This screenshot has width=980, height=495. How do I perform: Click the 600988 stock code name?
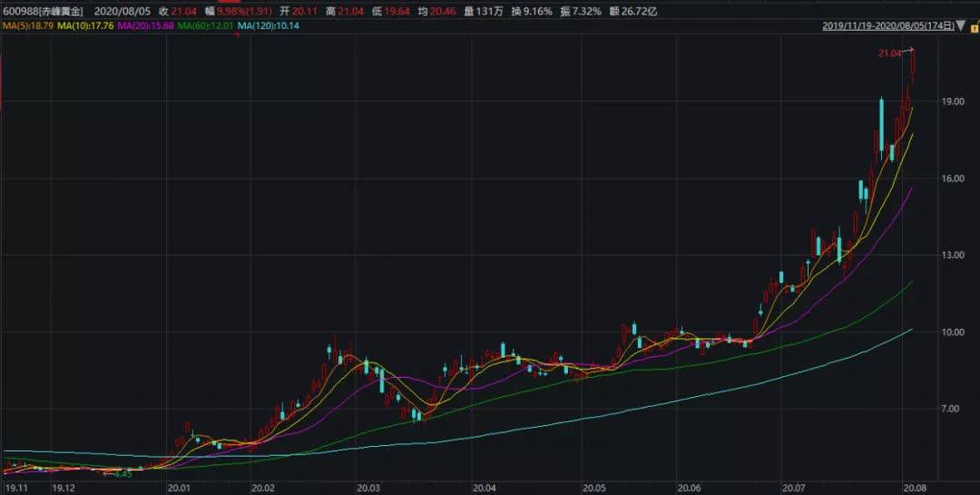pos(43,11)
